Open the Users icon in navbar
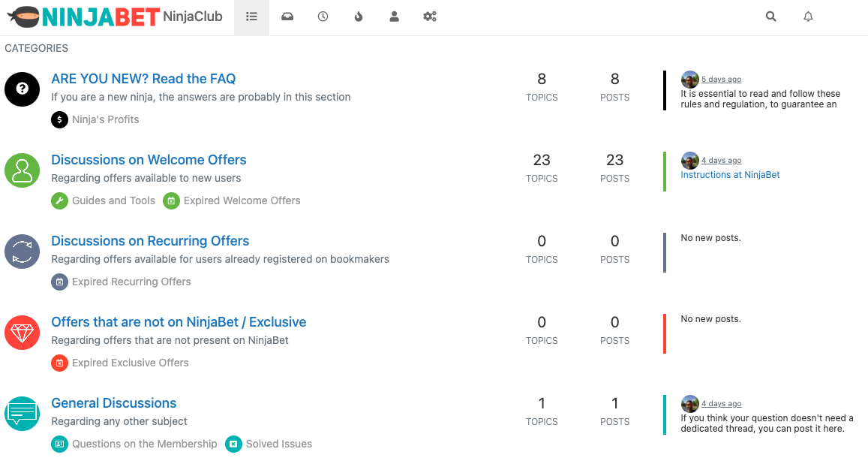868x458 pixels. click(394, 17)
